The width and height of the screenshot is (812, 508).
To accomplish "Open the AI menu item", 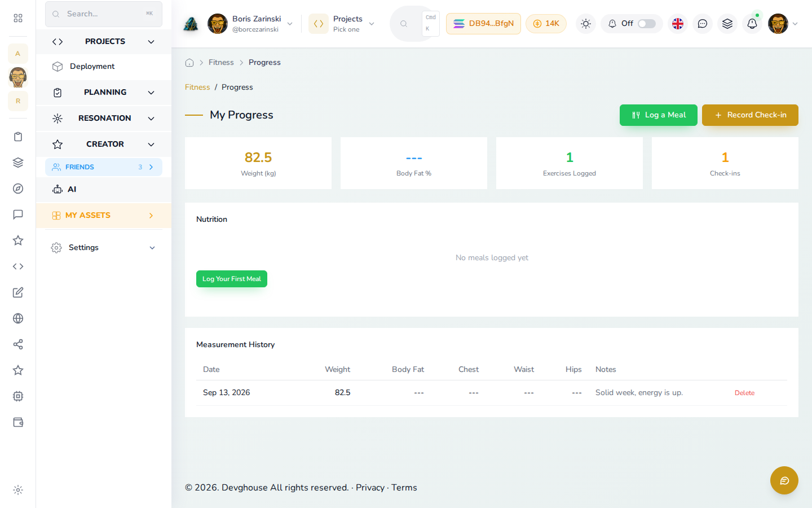I will click(104, 189).
